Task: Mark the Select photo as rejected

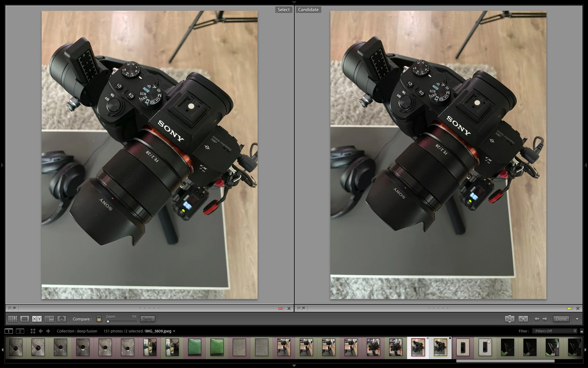Action: [x=14, y=308]
